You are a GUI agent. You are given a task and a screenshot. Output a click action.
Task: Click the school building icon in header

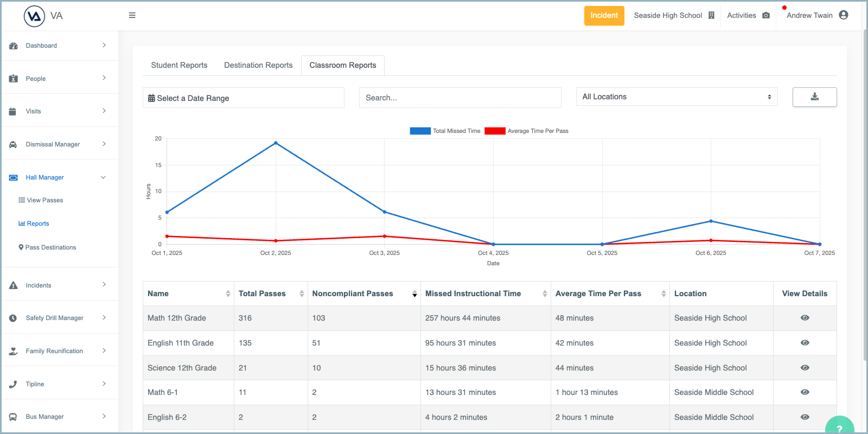click(711, 15)
